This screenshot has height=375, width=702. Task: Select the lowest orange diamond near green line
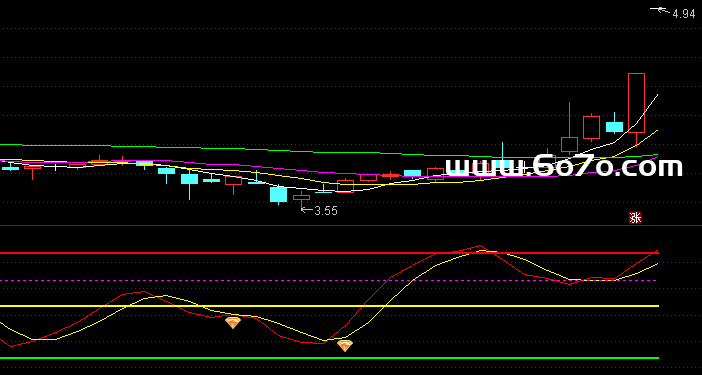[345, 345]
